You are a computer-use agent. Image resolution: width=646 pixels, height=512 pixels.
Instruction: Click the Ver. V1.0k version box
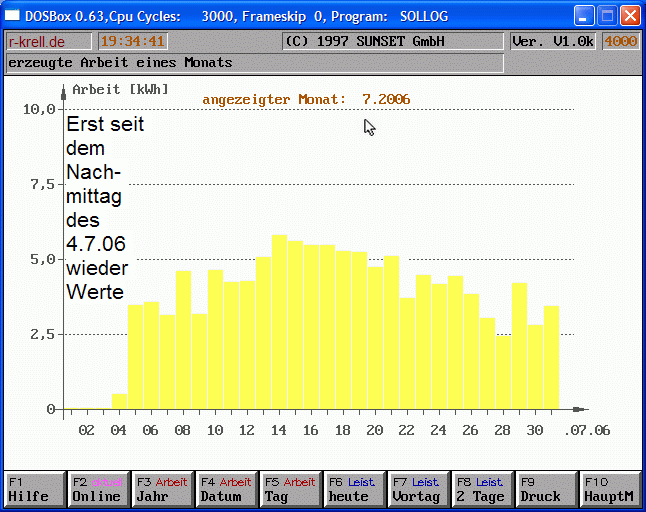pos(553,41)
